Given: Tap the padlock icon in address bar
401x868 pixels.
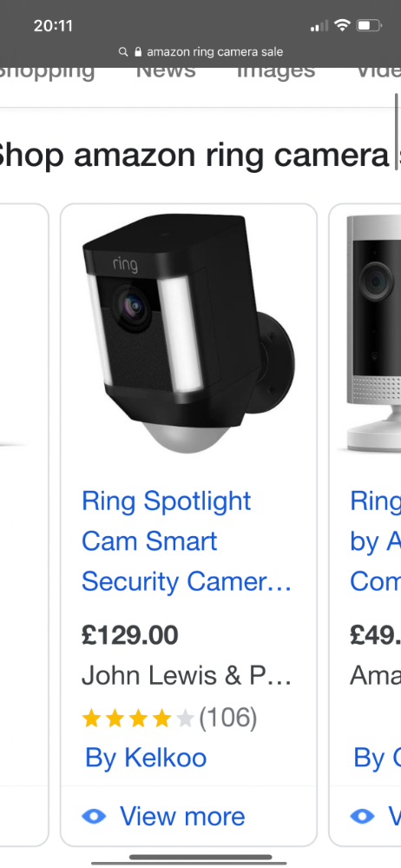Looking at the screenshot, I should [x=138, y=52].
